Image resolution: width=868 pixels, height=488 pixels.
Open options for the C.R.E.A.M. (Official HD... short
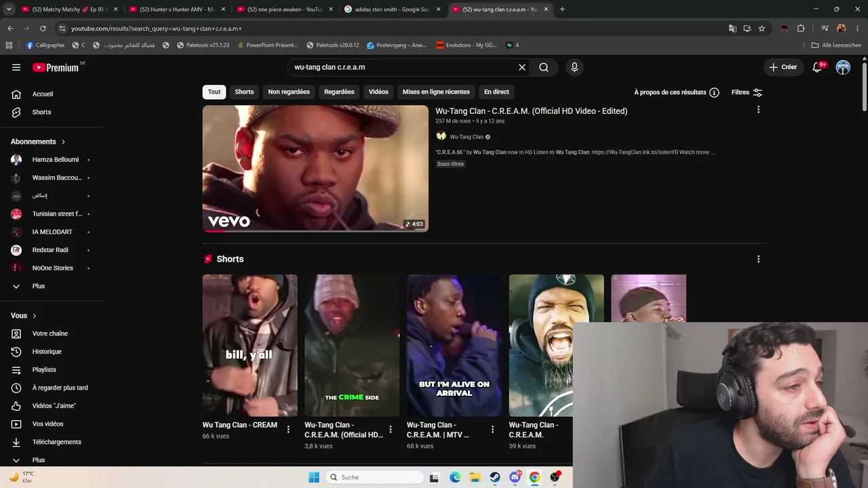click(391, 429)
